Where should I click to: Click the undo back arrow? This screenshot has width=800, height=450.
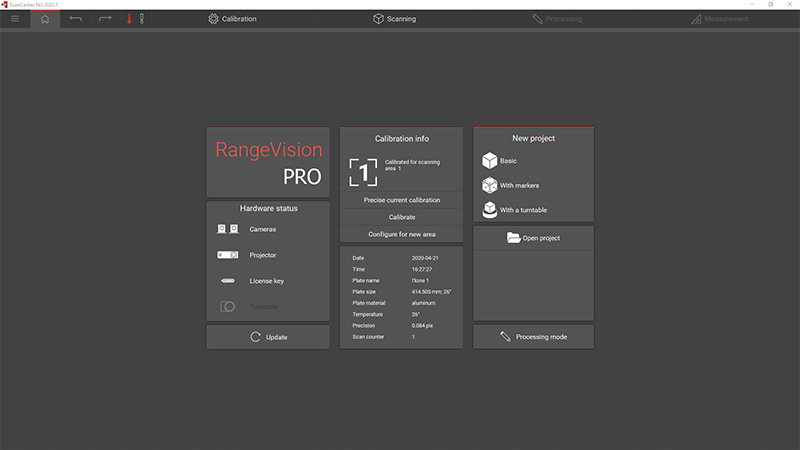point(76,19)
